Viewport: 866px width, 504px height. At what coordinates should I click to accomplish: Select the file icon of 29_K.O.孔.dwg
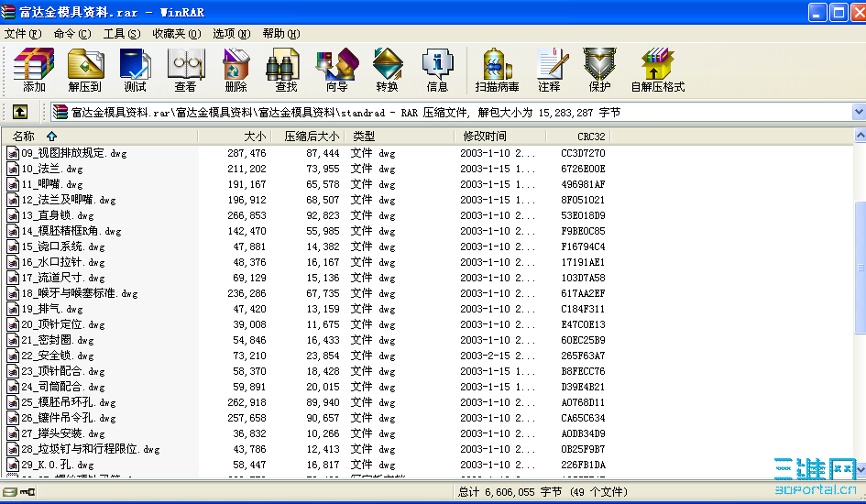pos(13,465)
